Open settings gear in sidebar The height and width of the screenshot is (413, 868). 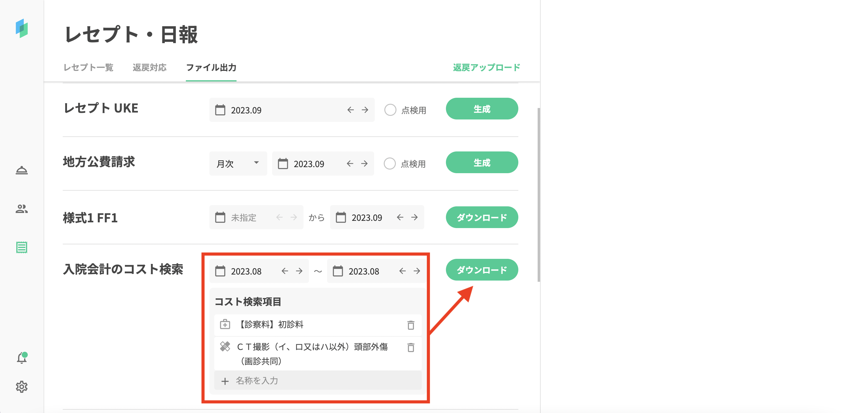point(21,386)
